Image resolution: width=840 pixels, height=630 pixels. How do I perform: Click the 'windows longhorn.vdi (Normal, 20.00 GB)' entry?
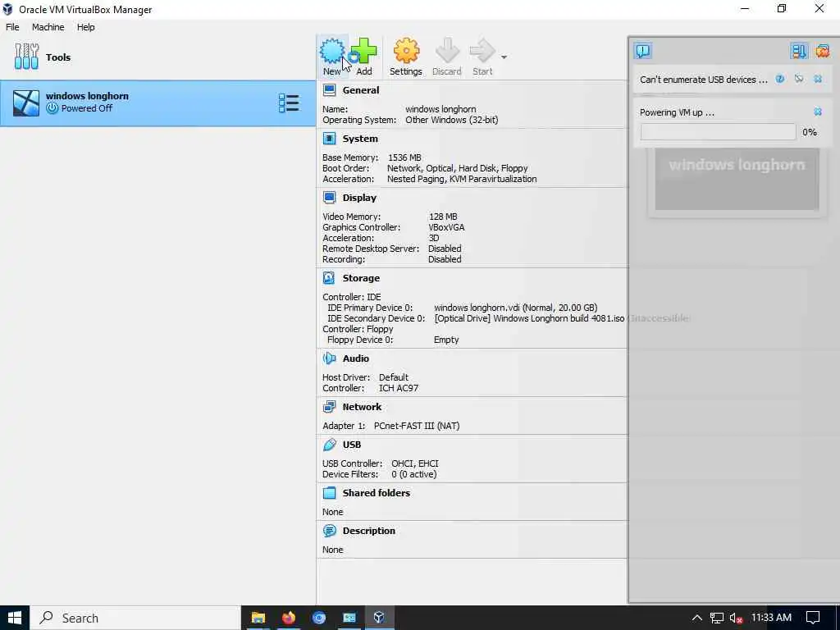click(x=515, y=308)
